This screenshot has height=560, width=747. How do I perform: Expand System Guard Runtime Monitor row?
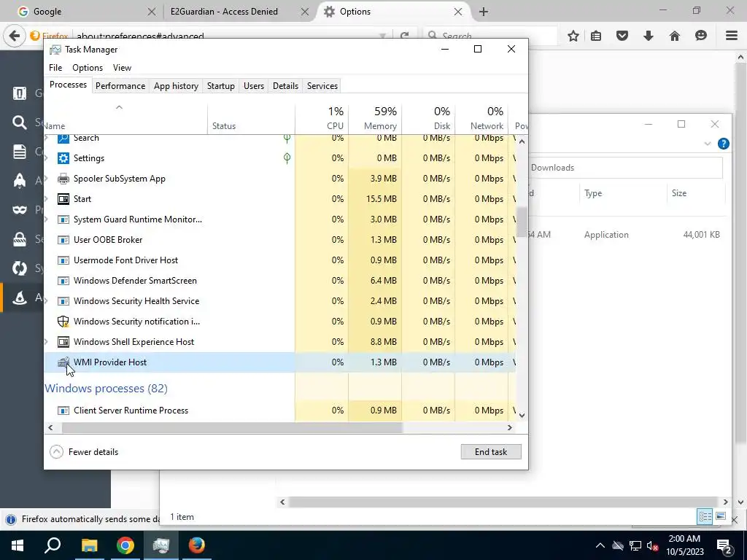[x=46, y=219]
